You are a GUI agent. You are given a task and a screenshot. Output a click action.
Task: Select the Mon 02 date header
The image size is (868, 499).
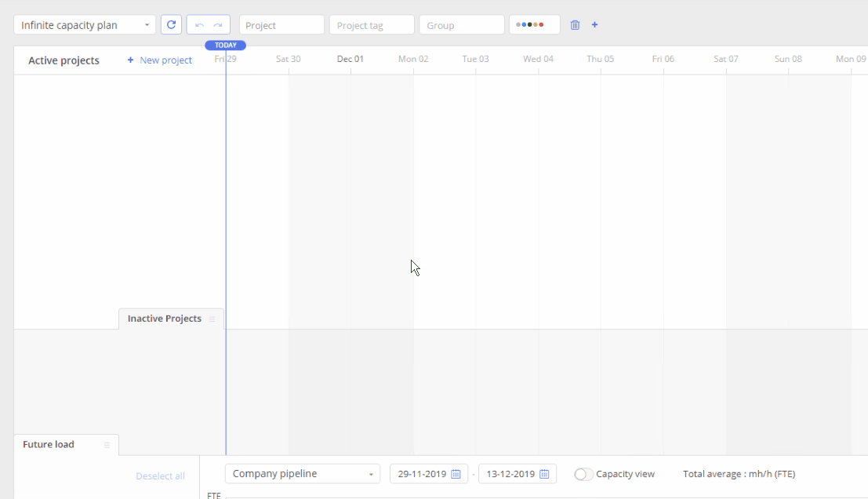click(x=413, y=59)
